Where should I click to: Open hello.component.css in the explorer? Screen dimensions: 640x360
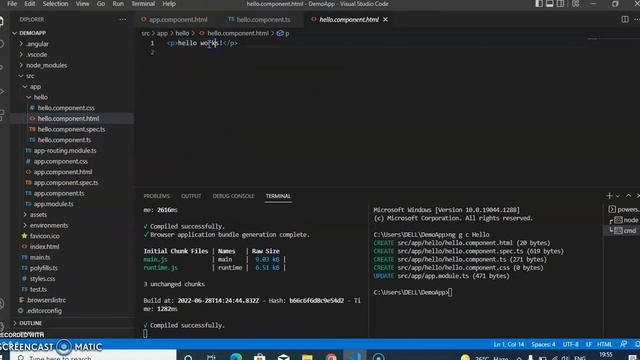[x=66, y=108]
